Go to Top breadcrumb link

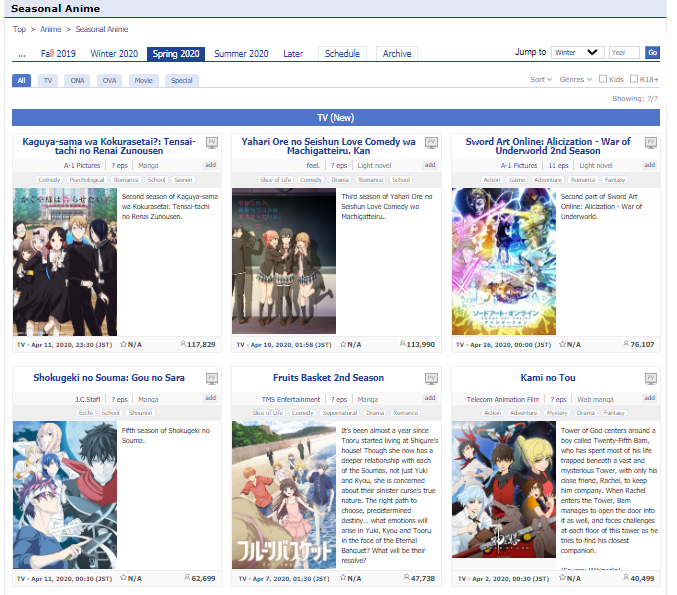point(19,29)
